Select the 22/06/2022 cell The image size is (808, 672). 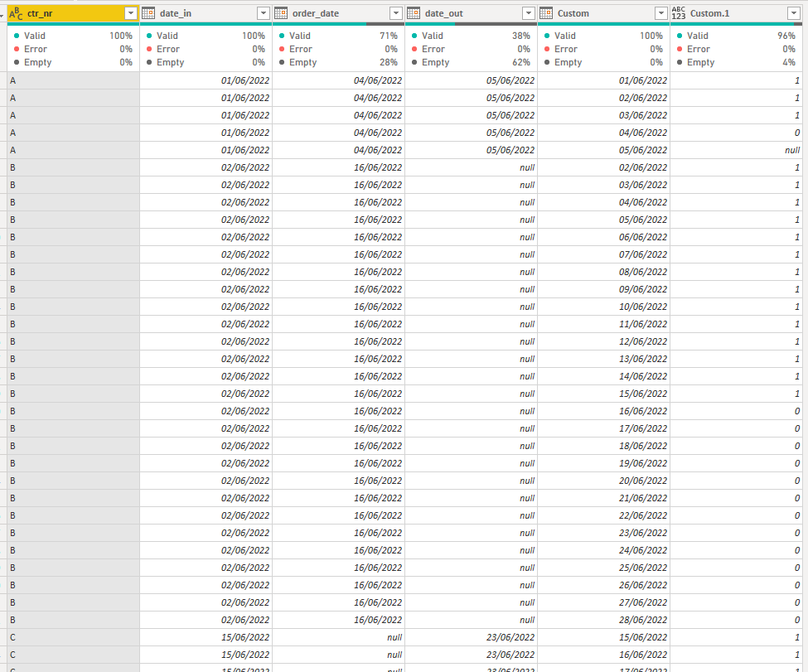(x=603, y=515)
